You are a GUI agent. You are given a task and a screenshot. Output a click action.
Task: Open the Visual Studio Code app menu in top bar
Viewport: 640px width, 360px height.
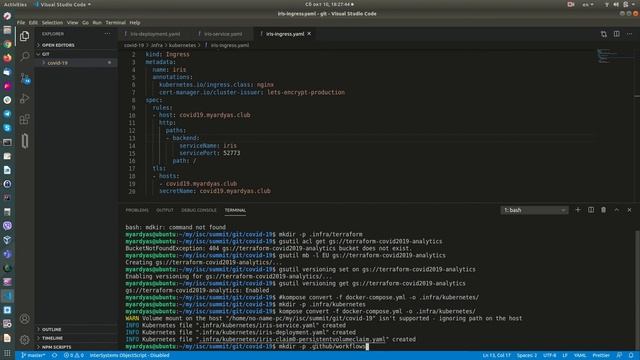[63, 4]
